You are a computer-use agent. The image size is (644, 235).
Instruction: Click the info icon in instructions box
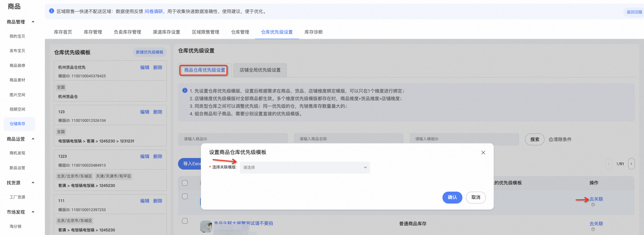[x=185, y=90]
